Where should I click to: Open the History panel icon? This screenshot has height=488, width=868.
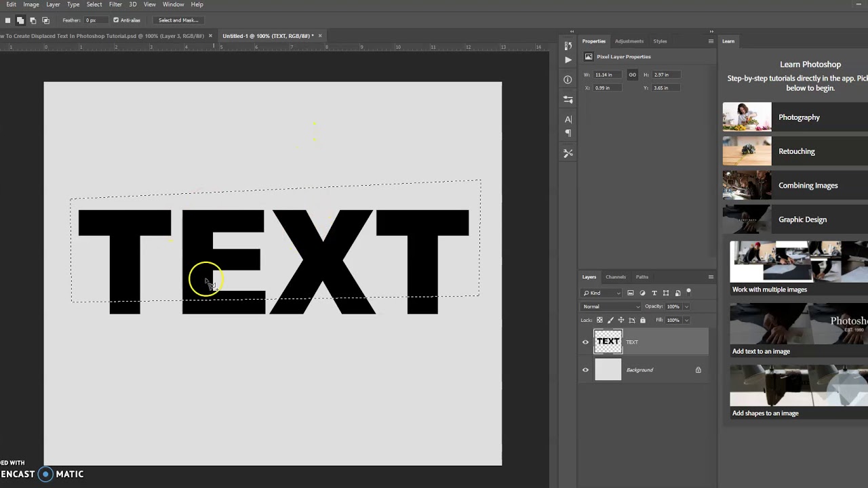[568, 45]
